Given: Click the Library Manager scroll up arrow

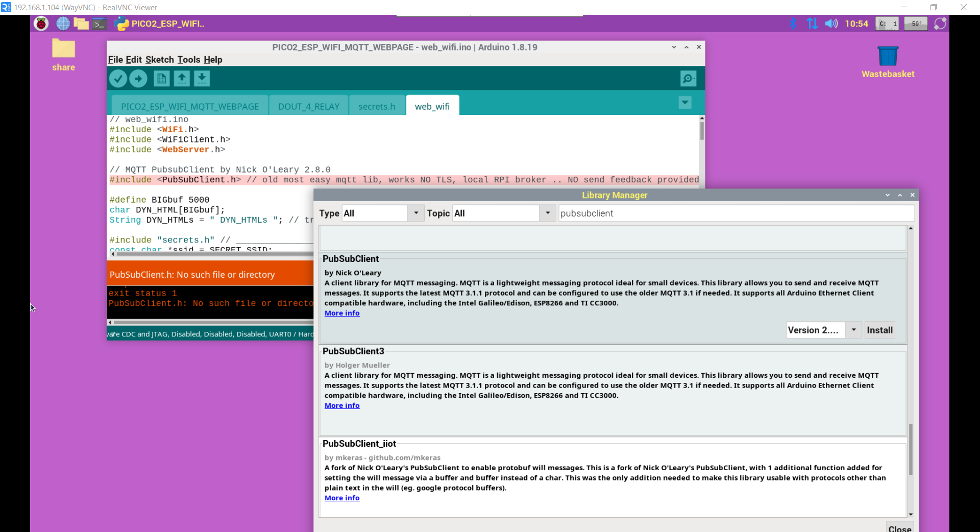Looking at the screenshot, I should pos(911,228).
